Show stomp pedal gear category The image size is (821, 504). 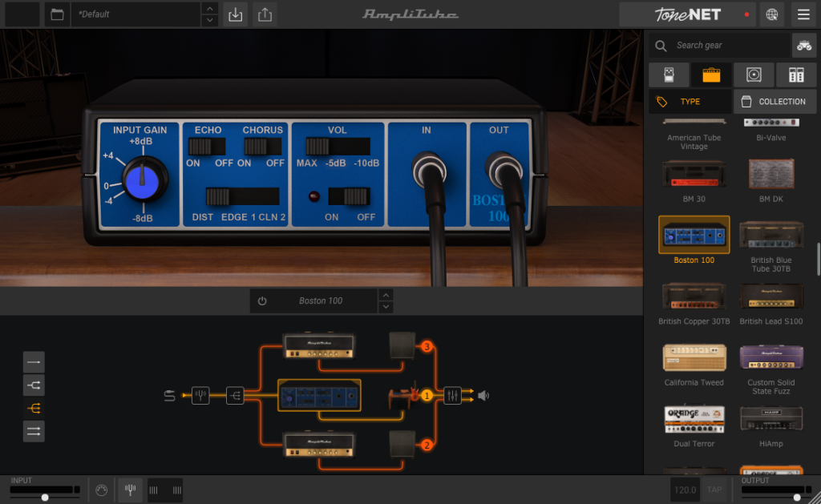(x=669, y=75)
